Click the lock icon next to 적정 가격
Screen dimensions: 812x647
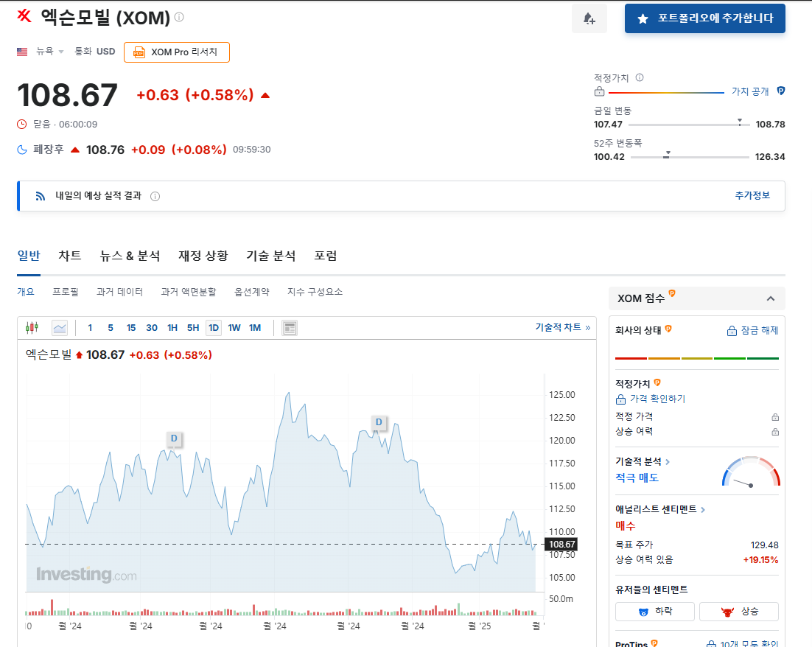(775, 416)
